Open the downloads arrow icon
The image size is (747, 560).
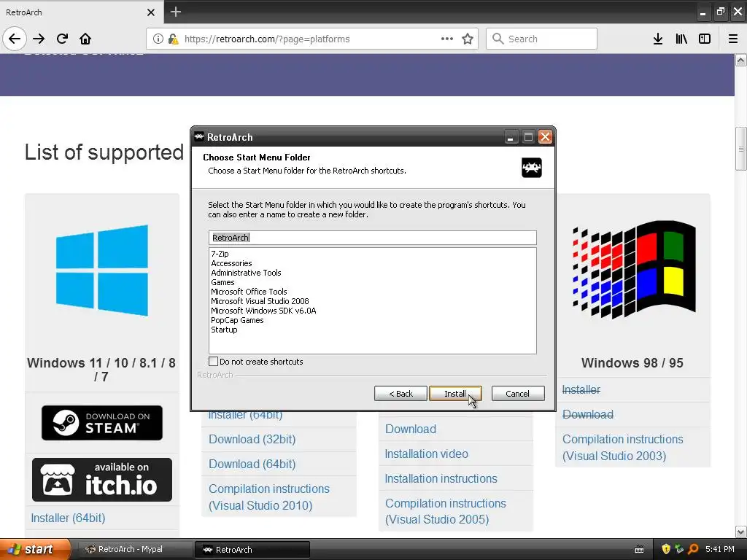click(658, 39)
